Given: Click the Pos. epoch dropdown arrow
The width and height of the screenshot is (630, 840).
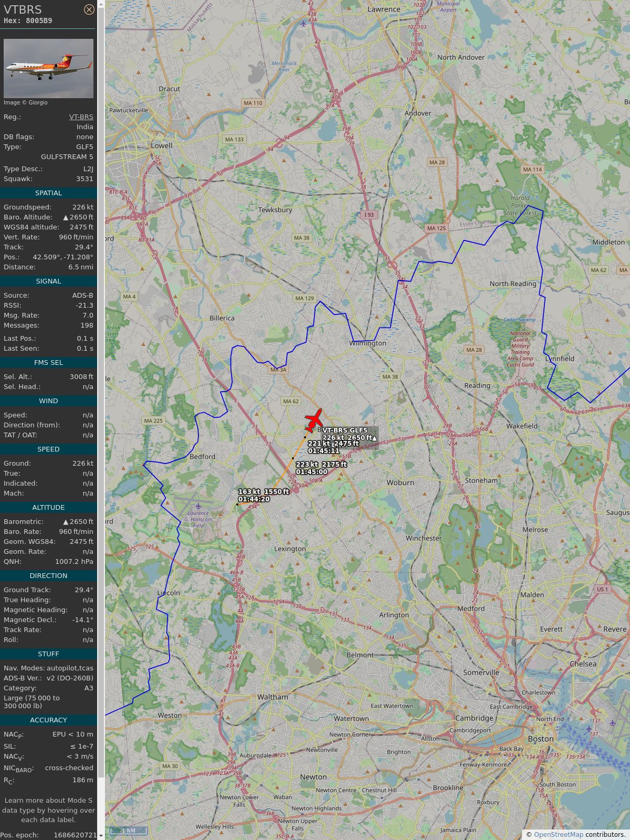Looking at the screenshot, I should pos(101,835).
